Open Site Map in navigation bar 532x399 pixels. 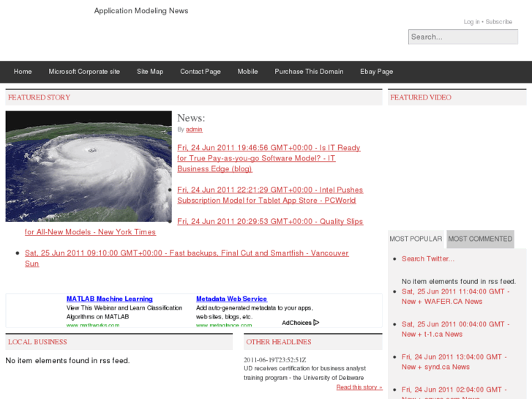pyautogui.click(x=150, y=72)
